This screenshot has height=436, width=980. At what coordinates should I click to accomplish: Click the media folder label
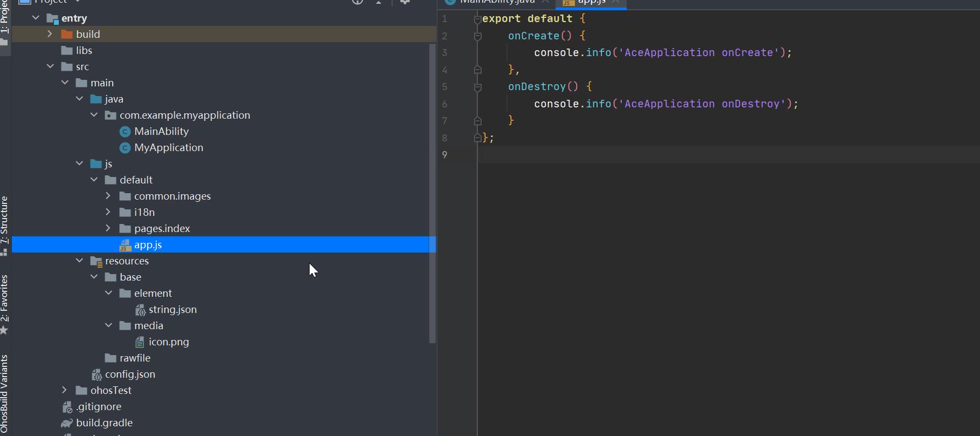tap(149, 325)
